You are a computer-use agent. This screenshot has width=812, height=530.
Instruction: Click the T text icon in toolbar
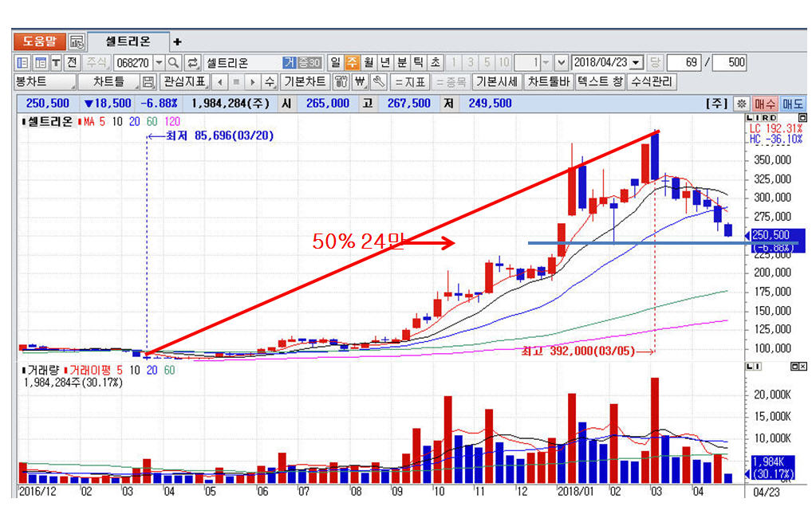pyautogui.click(x=56, y=63)
